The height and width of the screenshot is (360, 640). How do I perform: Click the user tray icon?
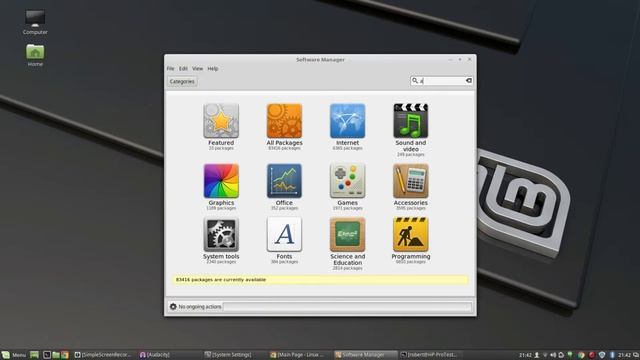click(537, 355)
